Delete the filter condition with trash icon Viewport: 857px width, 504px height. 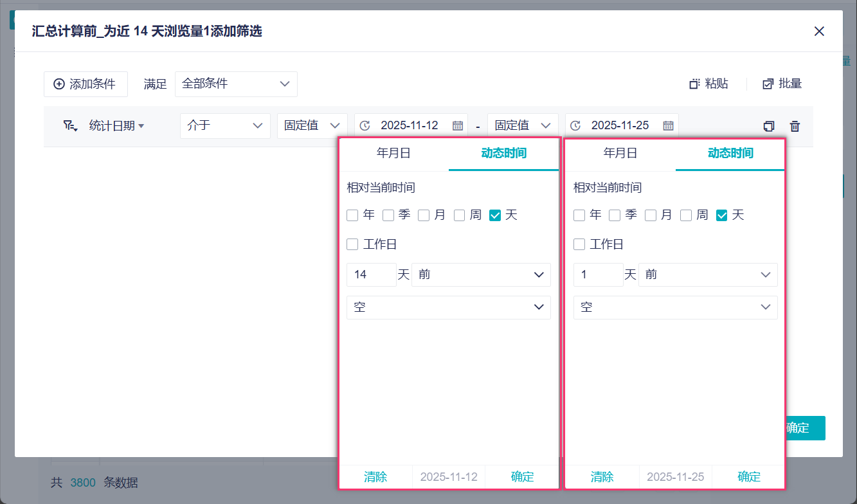pos(795,126)
